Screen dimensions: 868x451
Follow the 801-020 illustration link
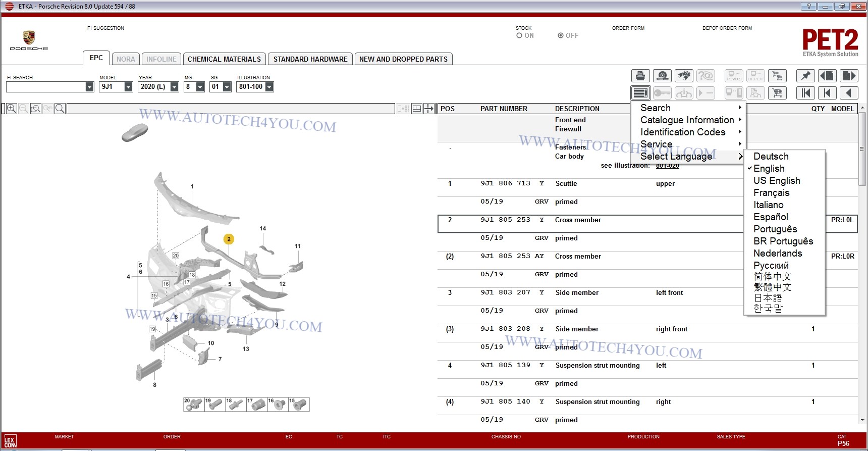[x=667, y=166]
